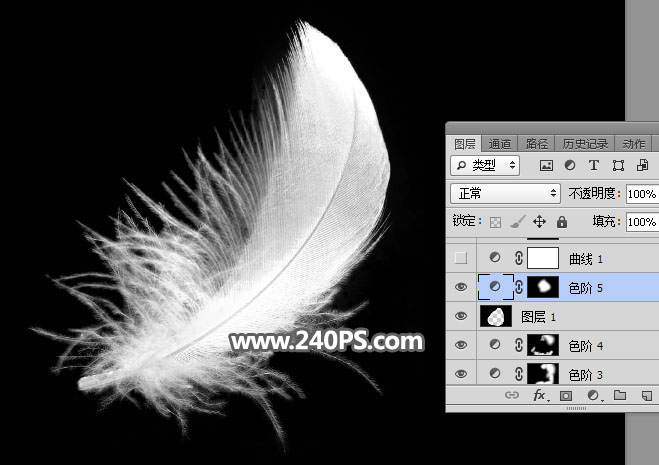659x465 pixels.
Task: Filter layers by shape icon
Action: click(x=618, y=165)
